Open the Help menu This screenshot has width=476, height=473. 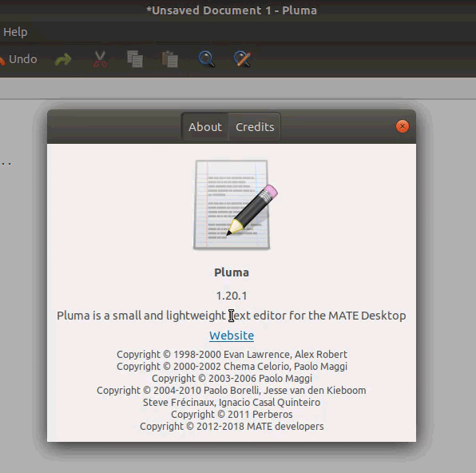click(x=15, y=32)
